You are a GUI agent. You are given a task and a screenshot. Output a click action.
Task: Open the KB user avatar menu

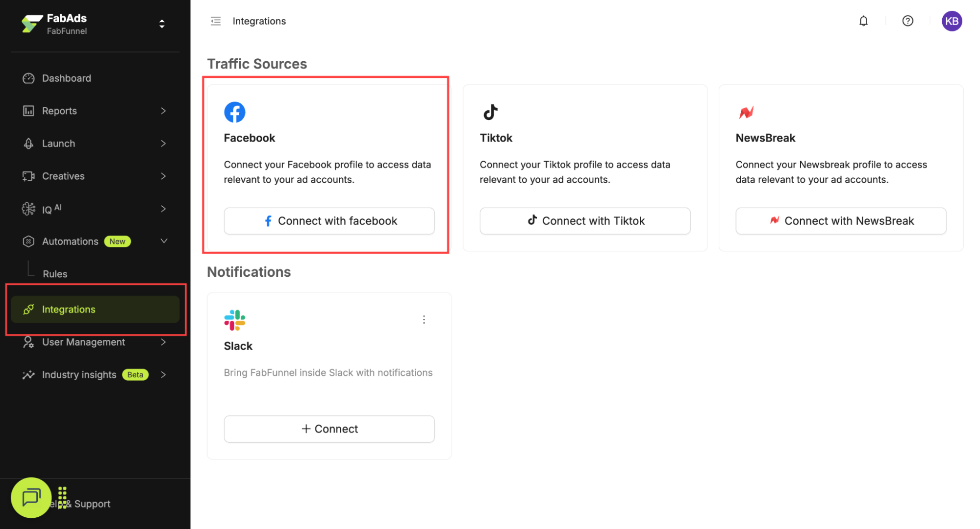(952, 21)
